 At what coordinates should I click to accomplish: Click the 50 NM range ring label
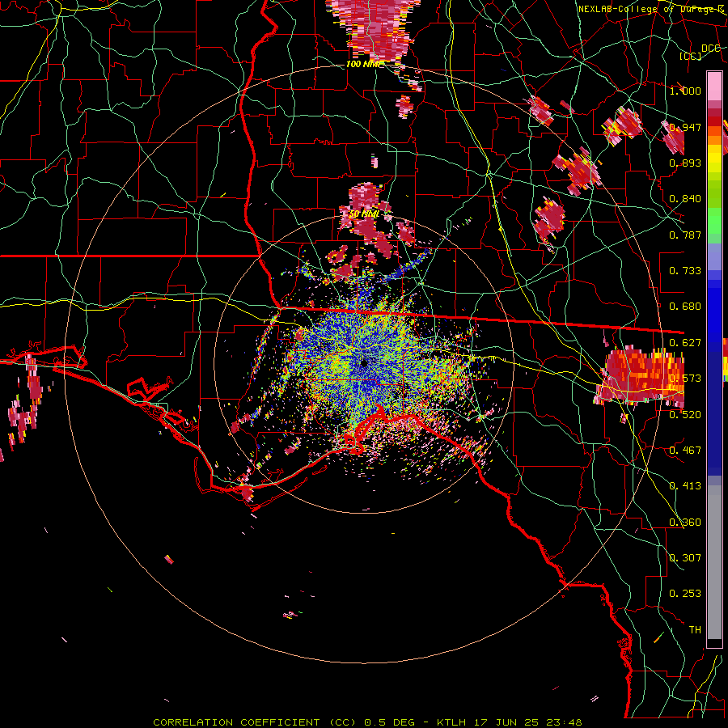point(363,214)
